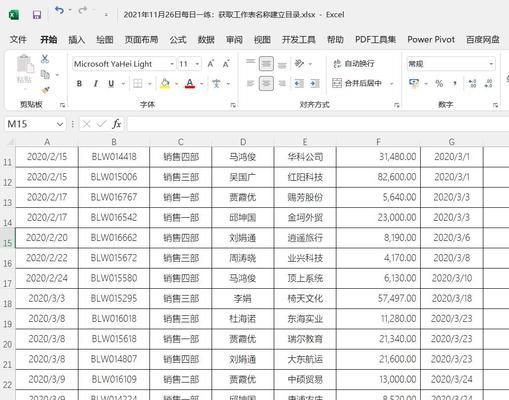Viewport: 509px width, 400px height.
Task: Apply the red font color A
Action: (190, 83)
